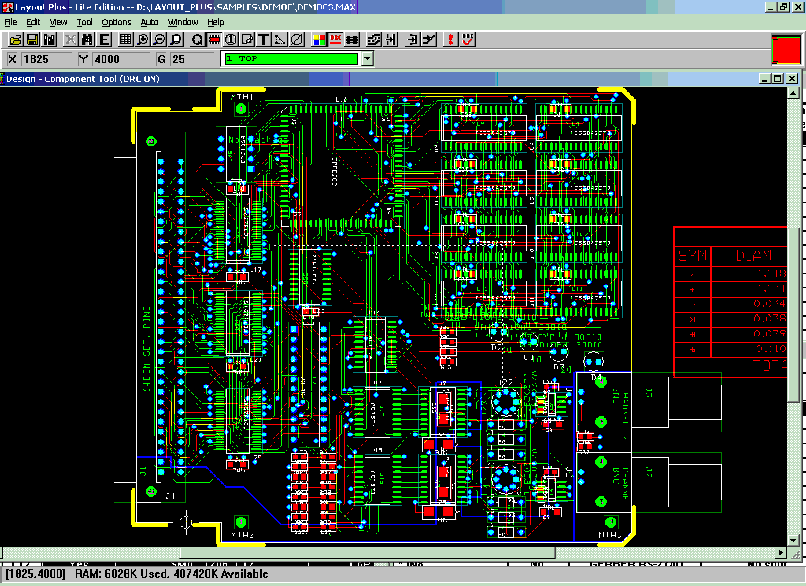
Task: Open the Window menu
Action: (x=182, y=21)
